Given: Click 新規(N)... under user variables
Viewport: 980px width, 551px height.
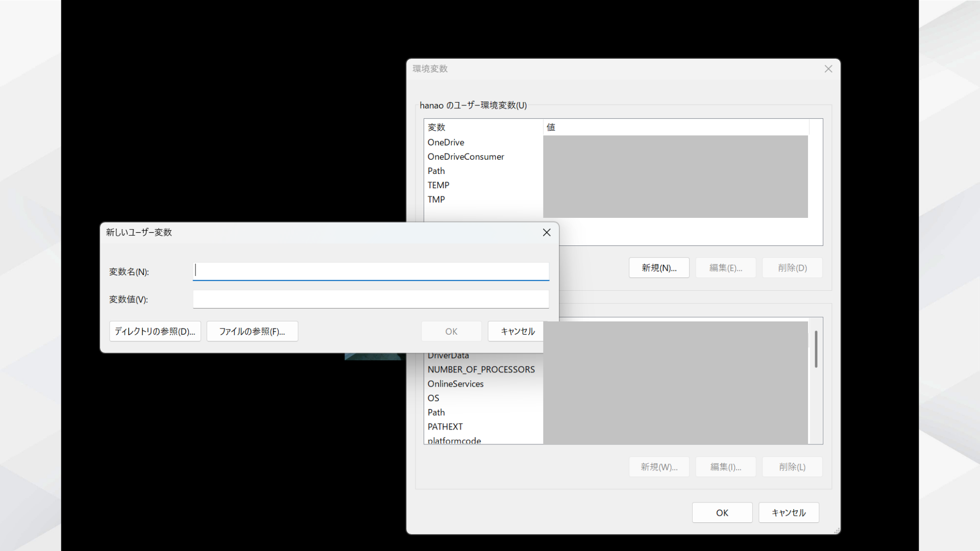Looking at the screenshot, I should coord(659,268).
